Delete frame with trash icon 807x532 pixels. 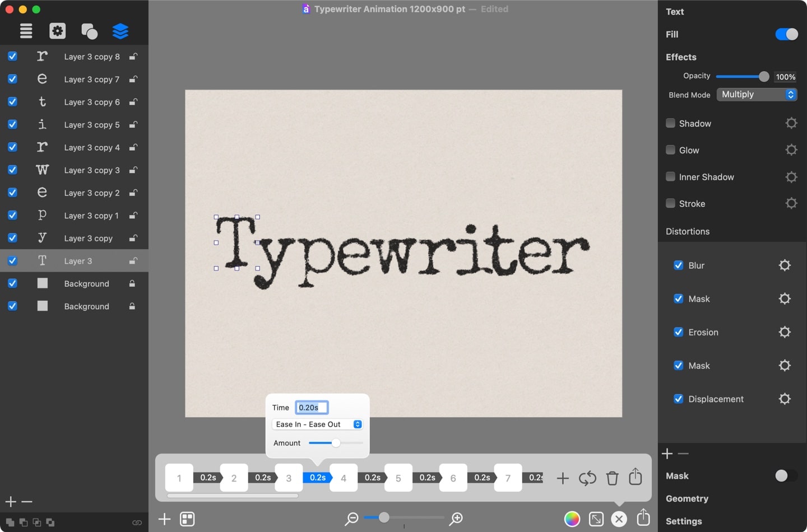tap(612, 478)
